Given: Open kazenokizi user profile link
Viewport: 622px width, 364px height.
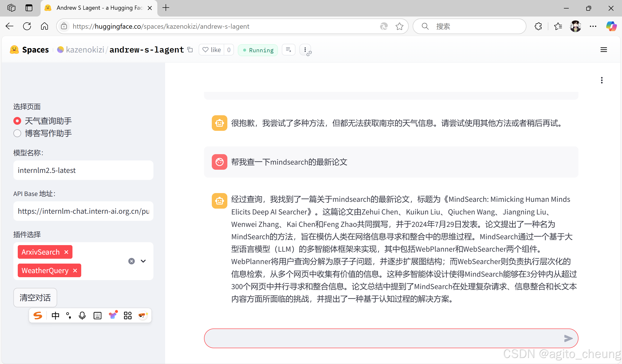Looking at the screenshot, I should [85, 50].
